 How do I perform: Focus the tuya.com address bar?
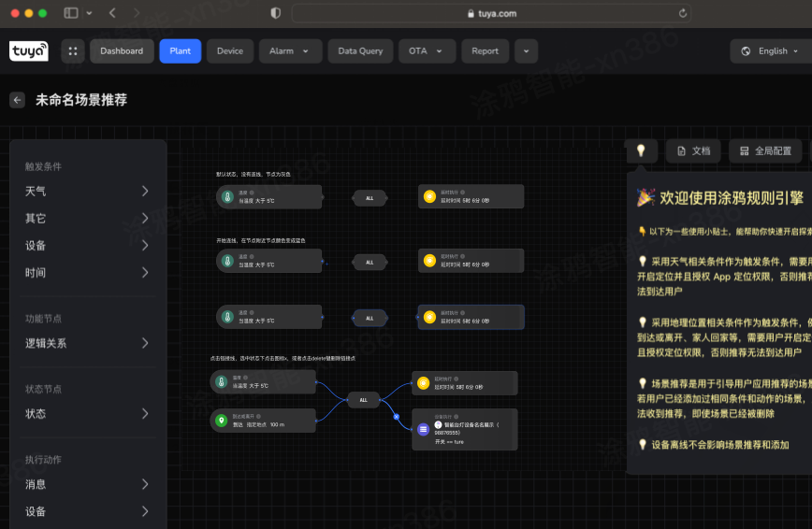click(491, 13)
